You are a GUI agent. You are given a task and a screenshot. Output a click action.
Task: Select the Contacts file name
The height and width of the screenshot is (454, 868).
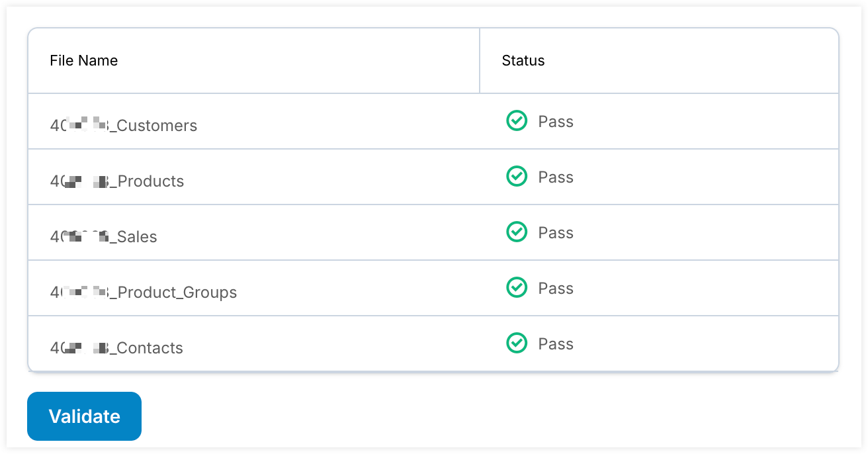116,348
